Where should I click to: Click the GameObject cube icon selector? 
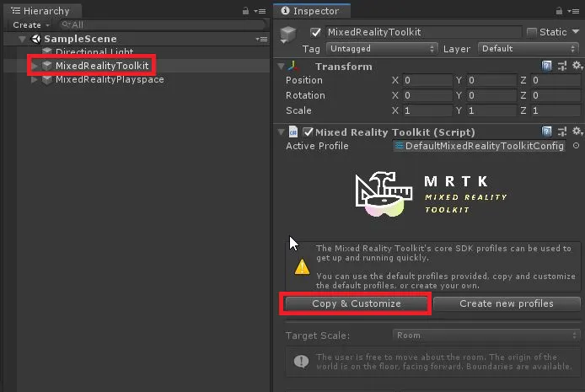pyautogui.click(x=287, y=35)
